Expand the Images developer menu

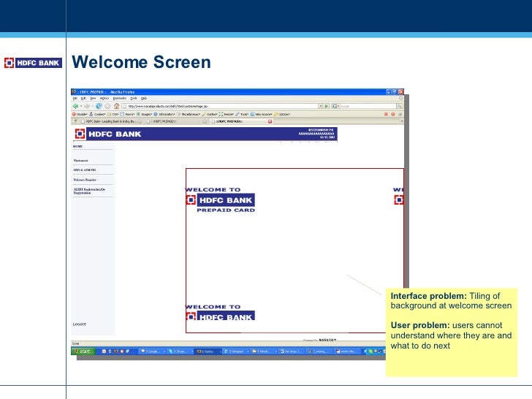[144, 114]
